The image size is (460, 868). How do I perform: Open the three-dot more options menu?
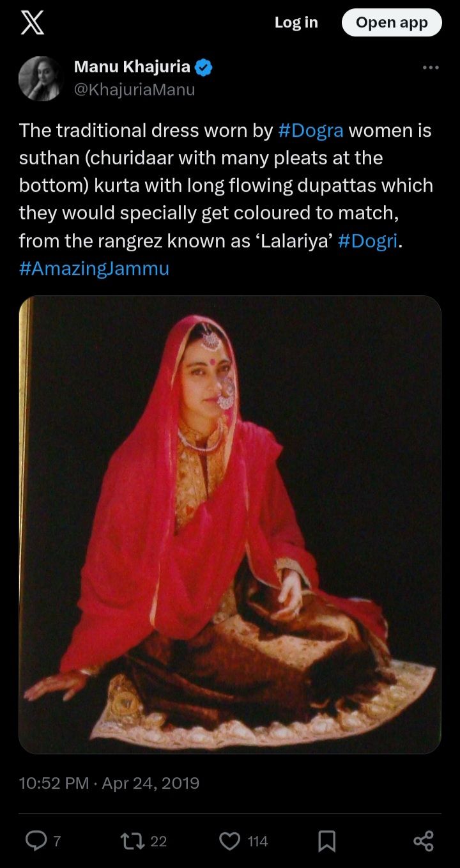click(x=431, y=68)
